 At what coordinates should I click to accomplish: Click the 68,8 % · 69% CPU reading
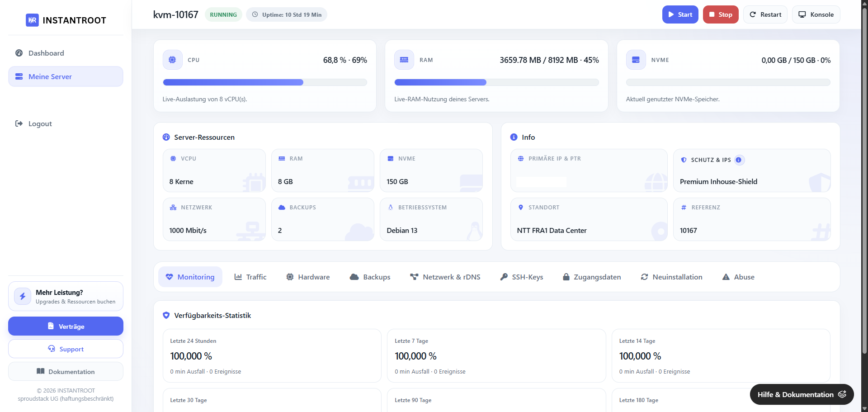pos(345,60)
